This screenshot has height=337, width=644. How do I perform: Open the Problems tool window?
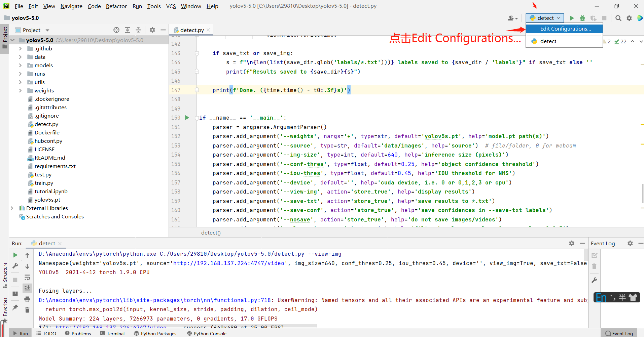78,333
